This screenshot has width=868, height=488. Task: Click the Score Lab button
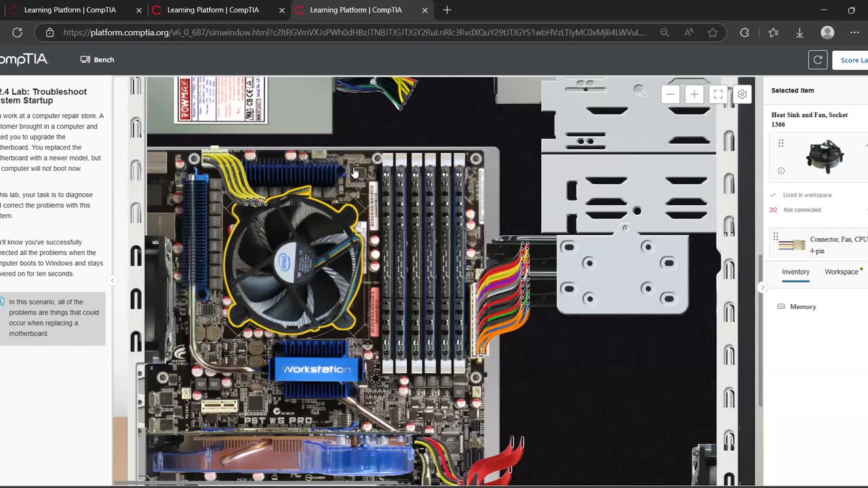tap(851, 60)
